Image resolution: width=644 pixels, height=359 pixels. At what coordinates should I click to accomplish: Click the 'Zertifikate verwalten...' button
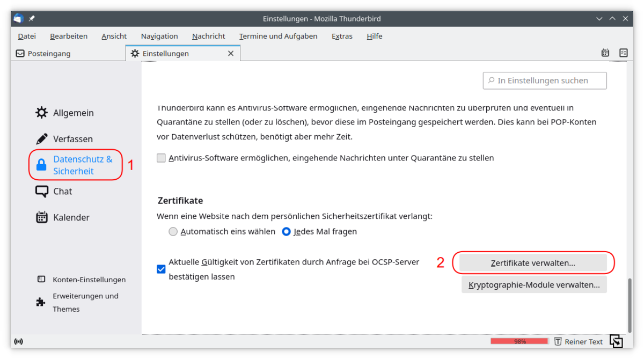pyautogui.click(x=533, y=263)
